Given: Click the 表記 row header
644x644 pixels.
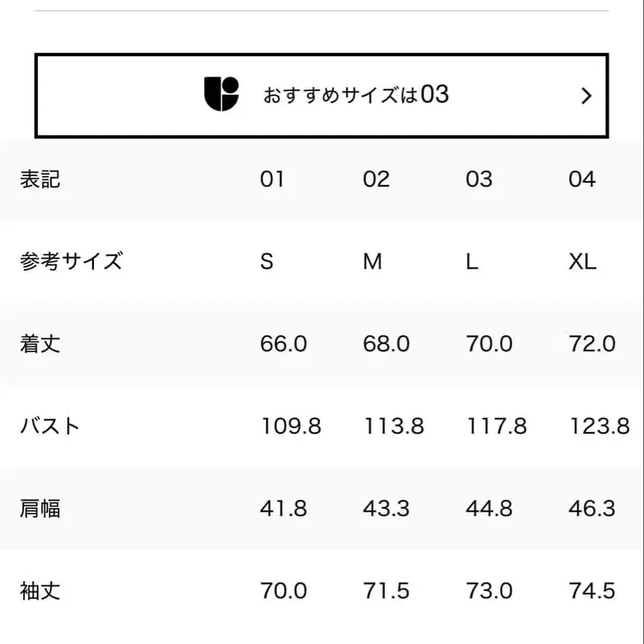Looking at the screenshot, I should (x=40, y=179).
